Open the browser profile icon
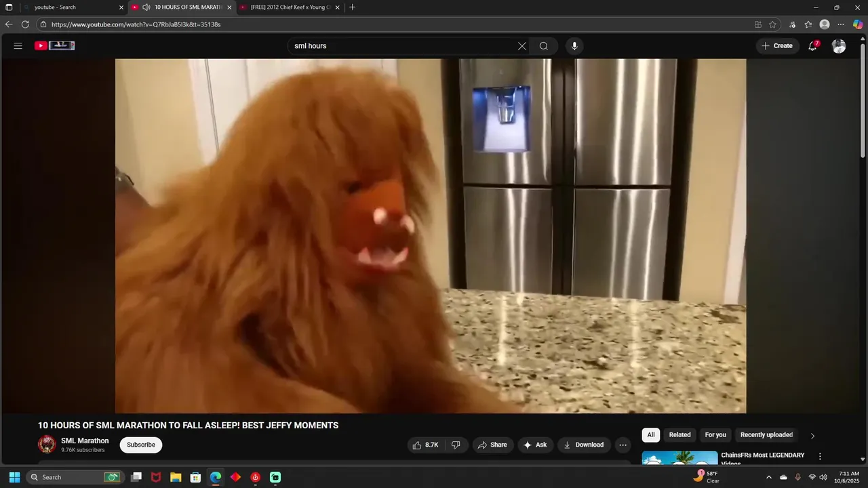The height and width of the screenshot is (488, 868). [825, 24]
